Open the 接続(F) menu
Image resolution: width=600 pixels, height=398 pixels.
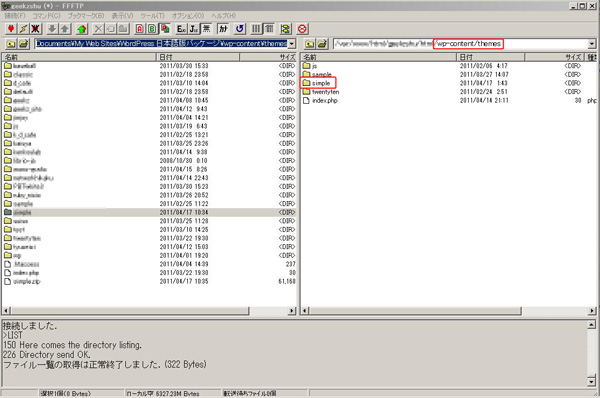[15, 16]
